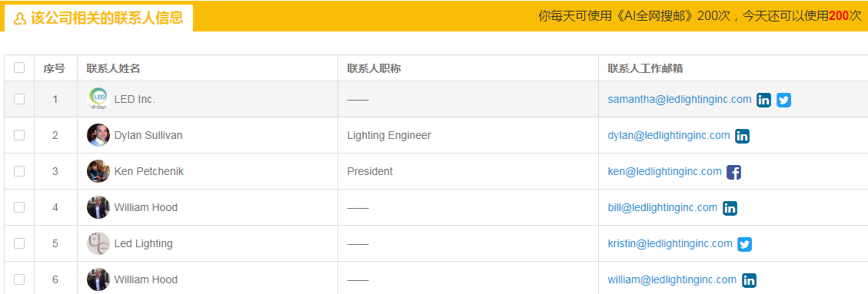Select the checkbox for Ken Petchenik's row
This screenshot has height=294, width=868.
[x=19, y=171]
